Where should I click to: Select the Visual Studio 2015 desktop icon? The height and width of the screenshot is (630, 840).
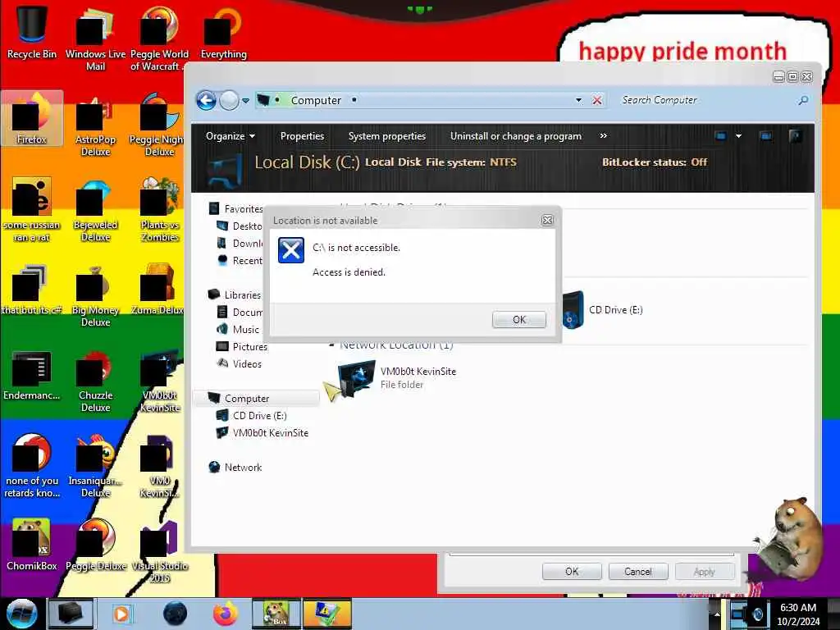160,550
